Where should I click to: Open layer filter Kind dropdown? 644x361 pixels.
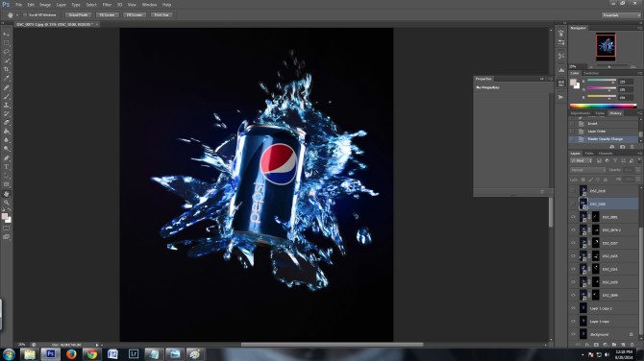[581, 160]
